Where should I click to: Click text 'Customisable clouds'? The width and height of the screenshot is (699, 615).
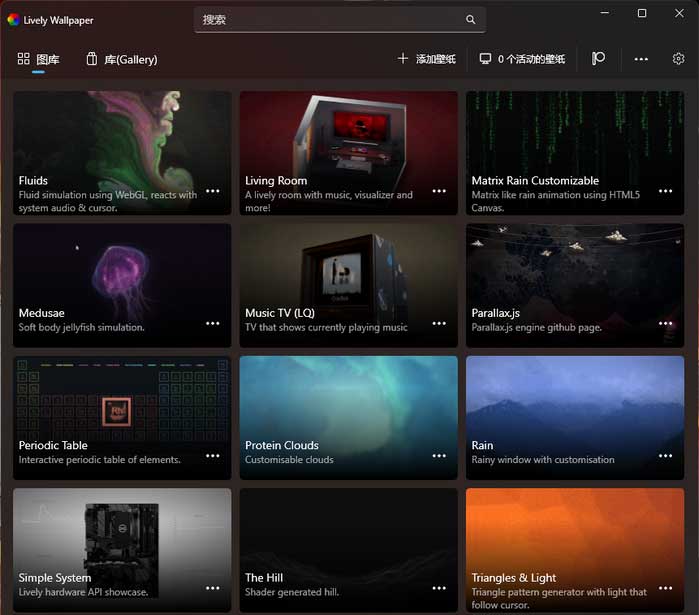(x=289, y=459)
